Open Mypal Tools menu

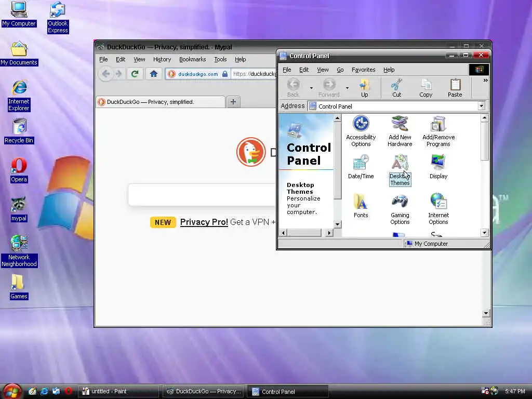pos(220,59)
